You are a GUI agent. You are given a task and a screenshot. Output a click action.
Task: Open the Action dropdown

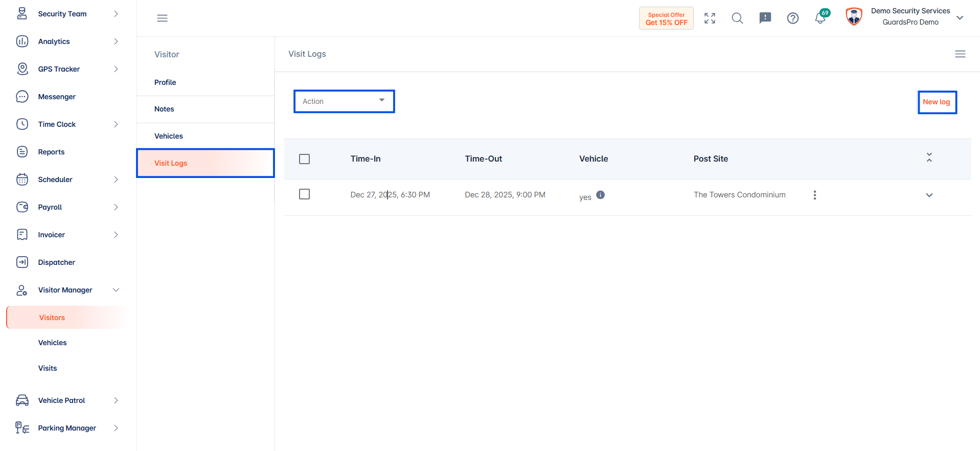click(344, 101)
